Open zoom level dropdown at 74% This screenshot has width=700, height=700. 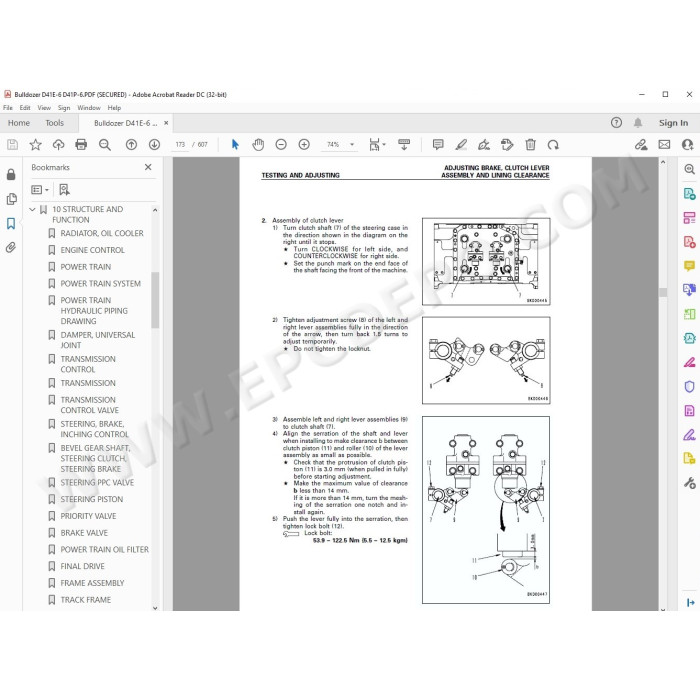tap(352, 145)
